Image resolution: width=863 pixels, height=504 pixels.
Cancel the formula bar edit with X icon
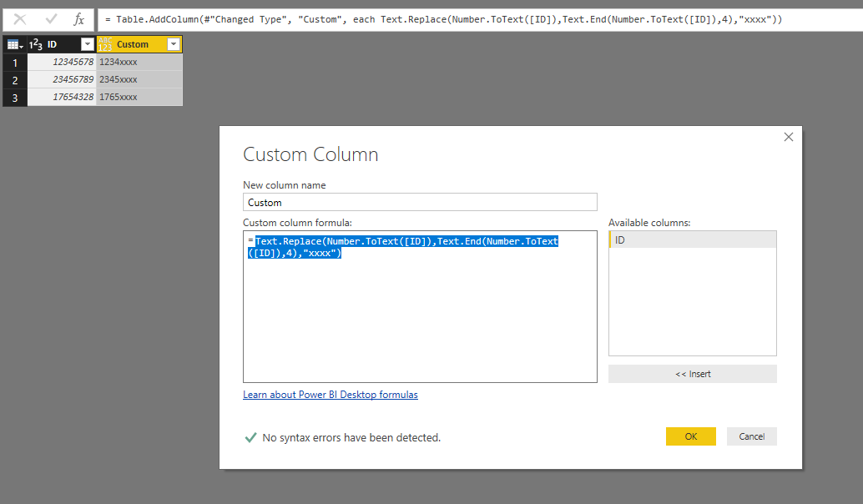(x=20, y=19)
